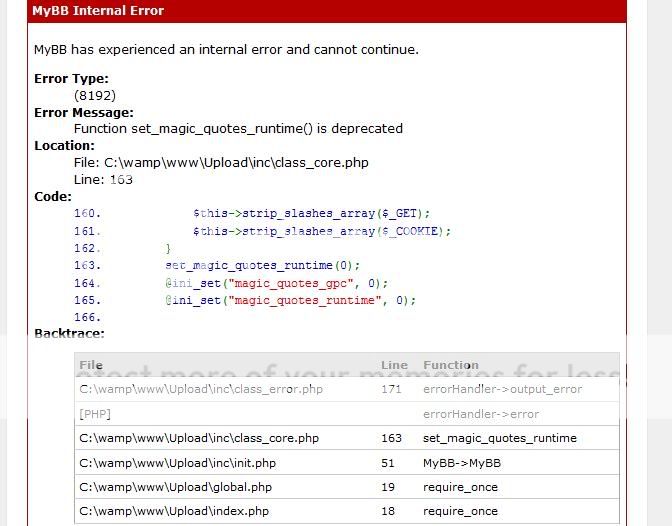Select index.php path in backtrace
Viewport: 672px width, 526px height.
174,511
